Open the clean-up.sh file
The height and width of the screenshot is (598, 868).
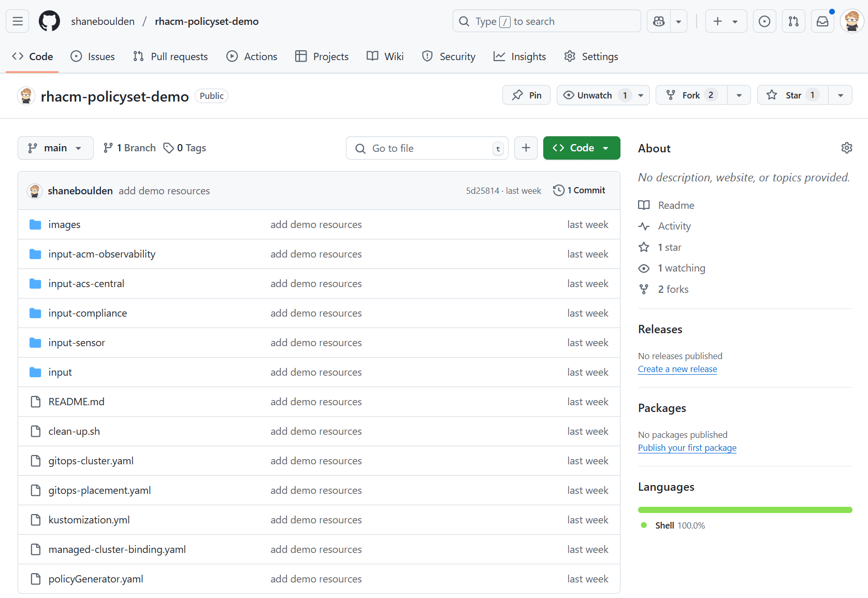(x=74, y=432)
